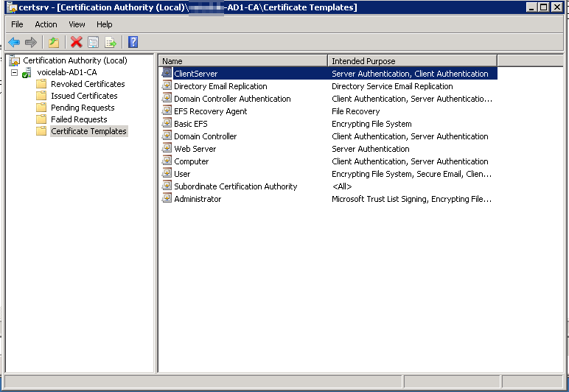Image resolution: width=569 pixels, height=392 pixels.
Task: Click the ClientServer template icon
Action: coord(167,73)
